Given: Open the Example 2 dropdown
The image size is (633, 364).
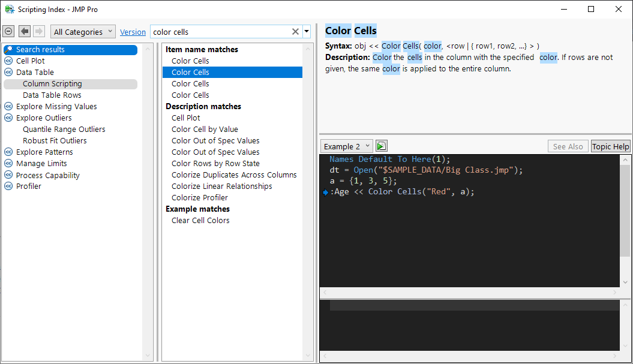Looking at the screenshot, I should tap(347, 146).
